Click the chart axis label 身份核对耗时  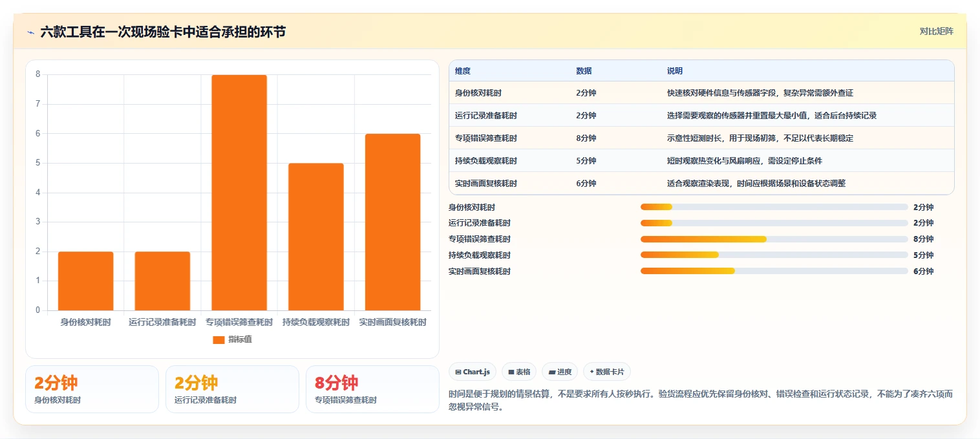click(x=86, y=322)
